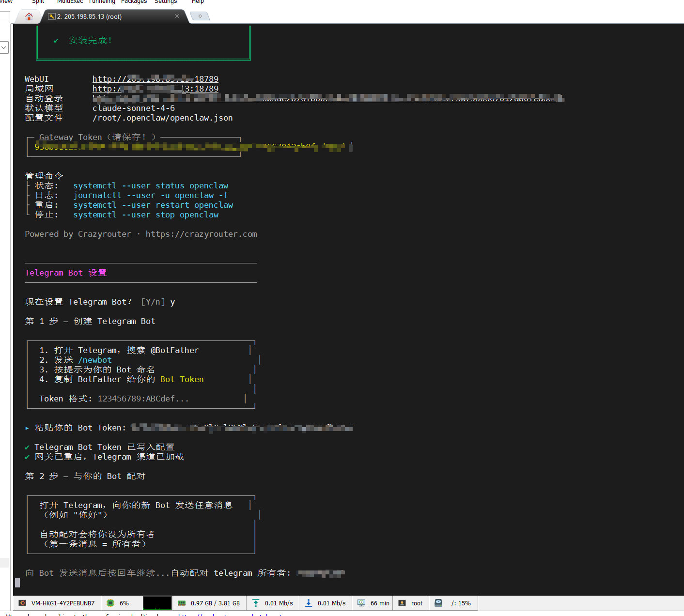Open the Split menu
Image resolution: width=684 pixels, height=616 pixels.
click(38, 1)
